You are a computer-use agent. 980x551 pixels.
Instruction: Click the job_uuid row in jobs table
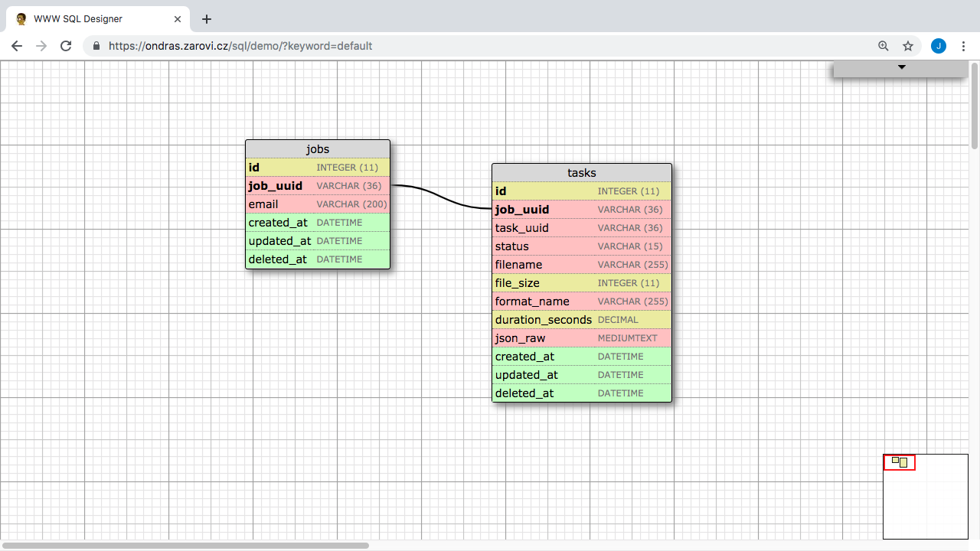[x=318, y=185]
